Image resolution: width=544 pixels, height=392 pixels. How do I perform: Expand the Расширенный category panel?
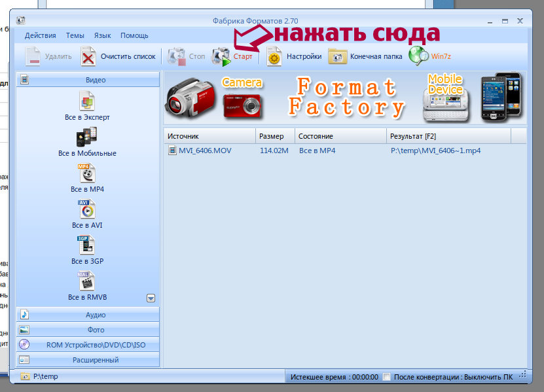[x=88, y=360]
